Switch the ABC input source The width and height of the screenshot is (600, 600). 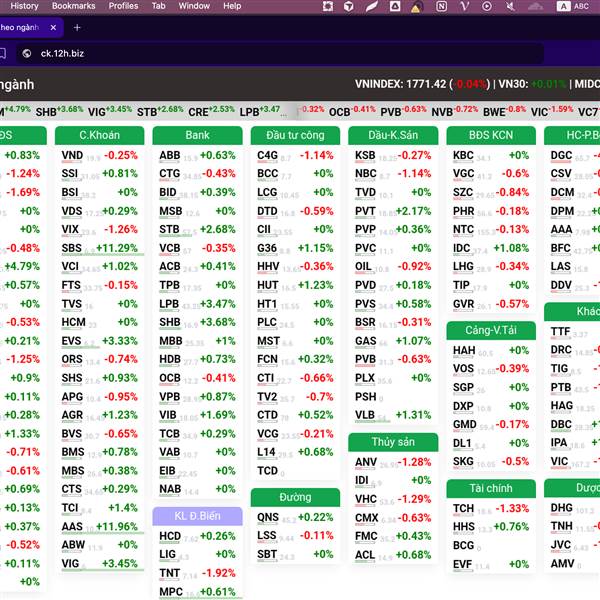573,6
